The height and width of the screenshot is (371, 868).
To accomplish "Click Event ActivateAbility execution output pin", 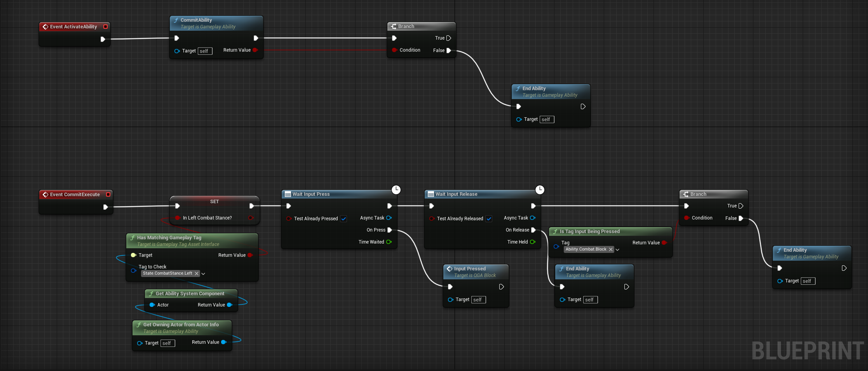I will tap(103, 39).
